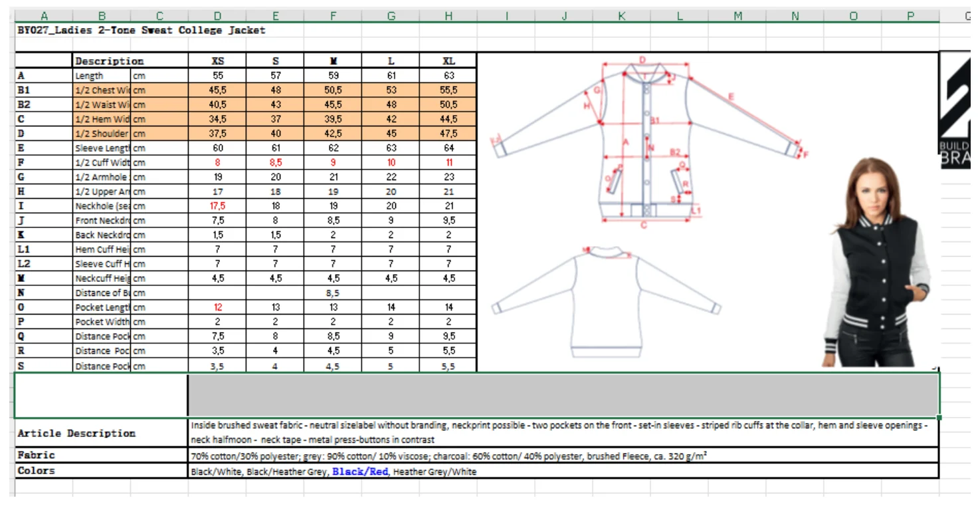The height and width of the screenshot is (506, 980).
Task: Click red value '11' in 1/2 Cuff row
Action: (448, 162)
